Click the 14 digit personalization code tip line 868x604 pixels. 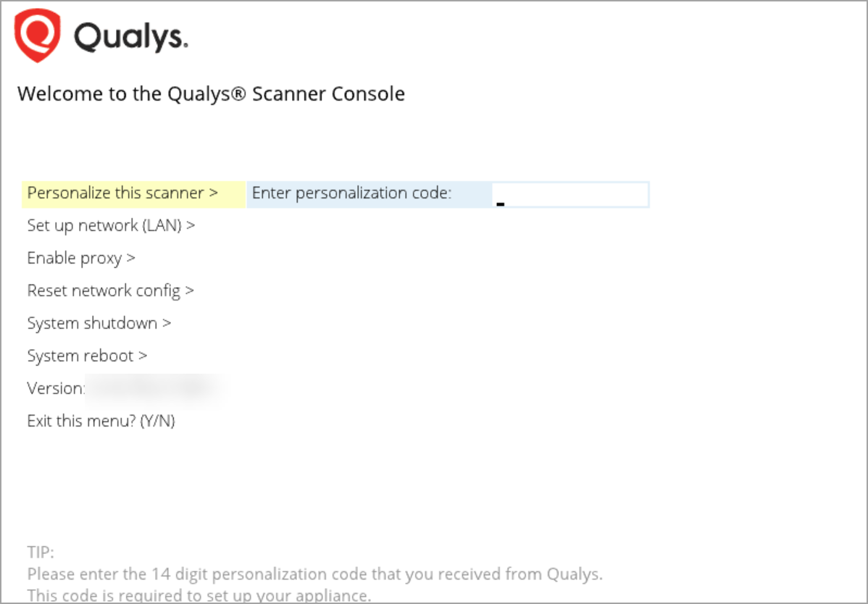click(x=314, y=574)
